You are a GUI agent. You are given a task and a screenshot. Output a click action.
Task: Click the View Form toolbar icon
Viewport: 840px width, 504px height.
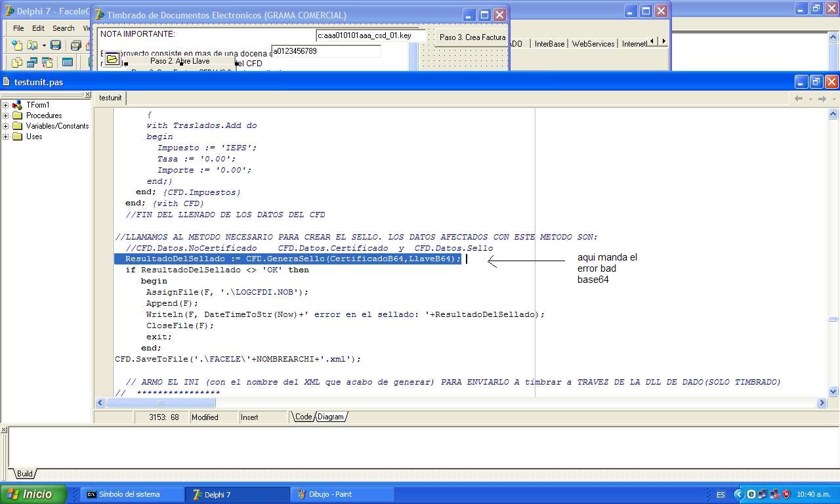31,62
